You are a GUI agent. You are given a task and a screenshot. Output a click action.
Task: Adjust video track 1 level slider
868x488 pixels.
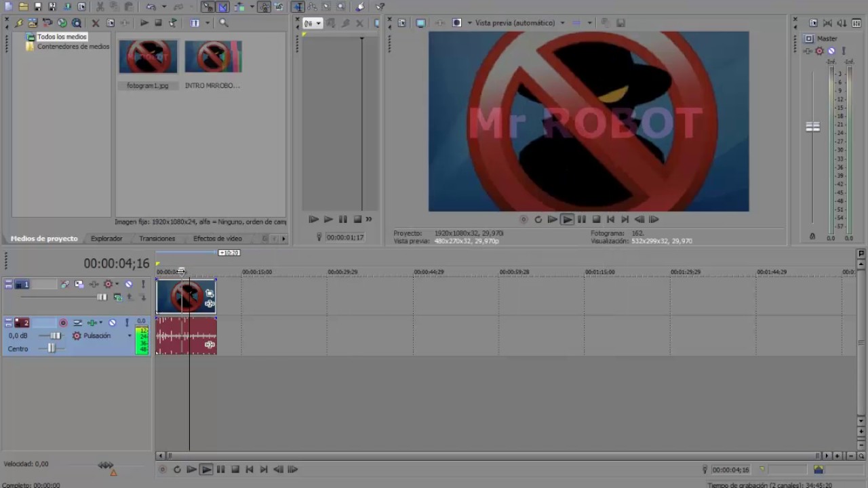click(102, 297)
